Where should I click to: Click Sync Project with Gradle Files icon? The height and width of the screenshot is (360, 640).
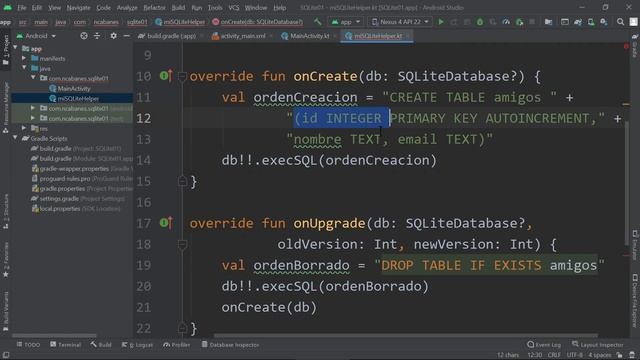578,22
